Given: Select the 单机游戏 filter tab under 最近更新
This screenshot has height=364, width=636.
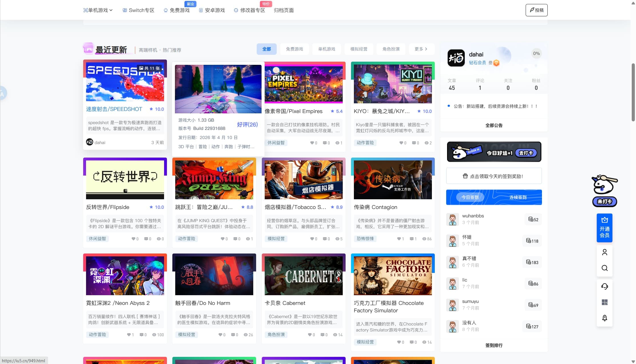Looking at the screenshot, I should [x=327, y=49].
